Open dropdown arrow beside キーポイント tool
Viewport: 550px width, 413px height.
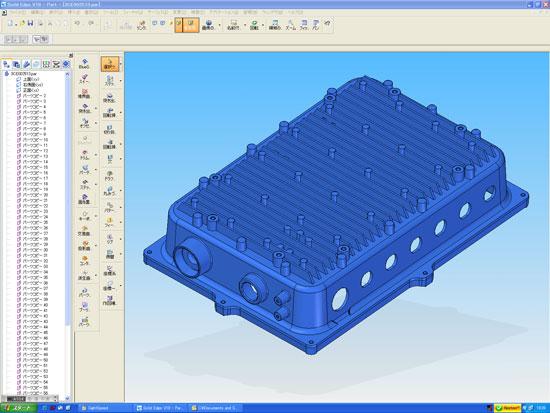[x=96, y=216]
